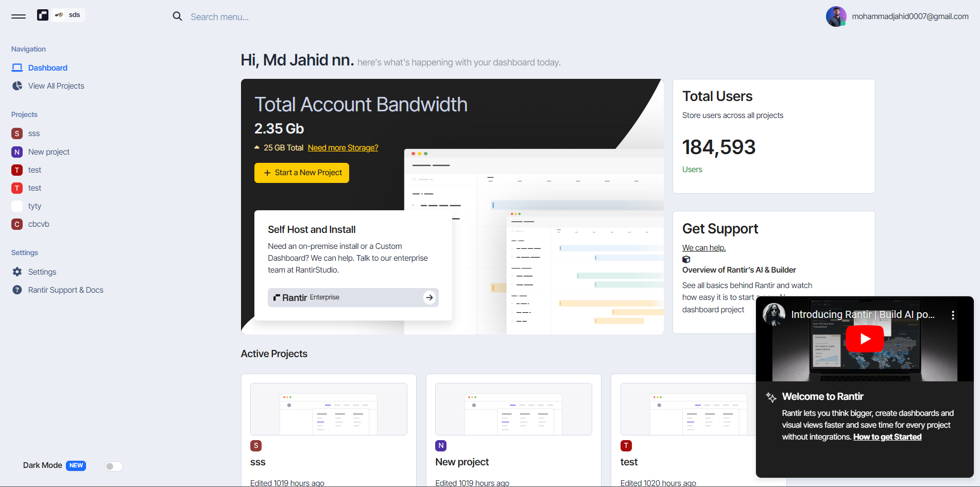This screenshot has width=980, height=487.
Task: Click the tyty project blank icon in sidebar
Action: [x=17, y=206]
